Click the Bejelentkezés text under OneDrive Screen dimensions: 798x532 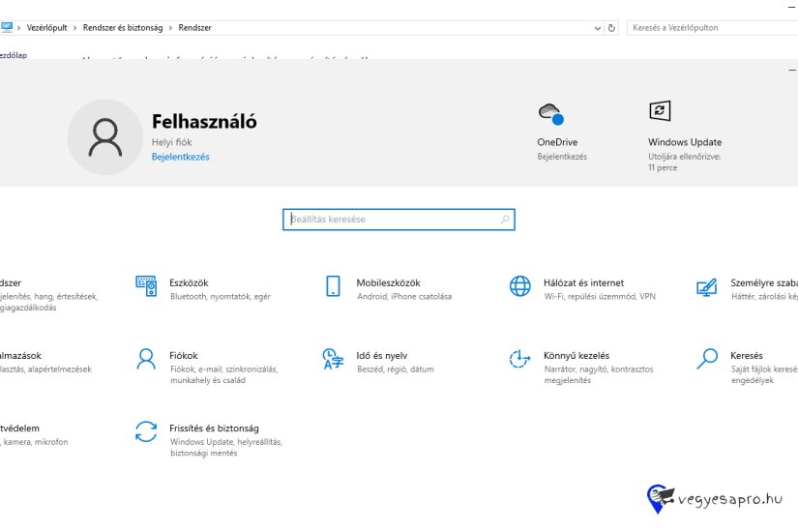point(562,157)
